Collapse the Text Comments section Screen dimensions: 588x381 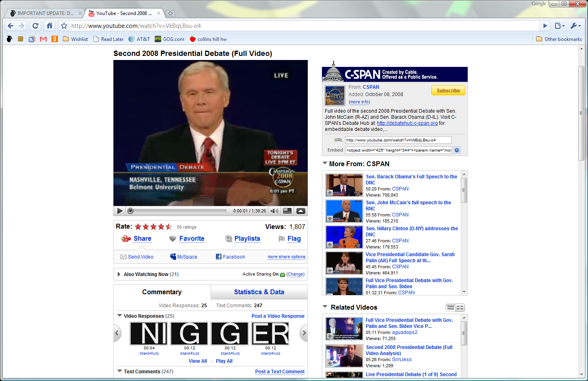(119, 371)
